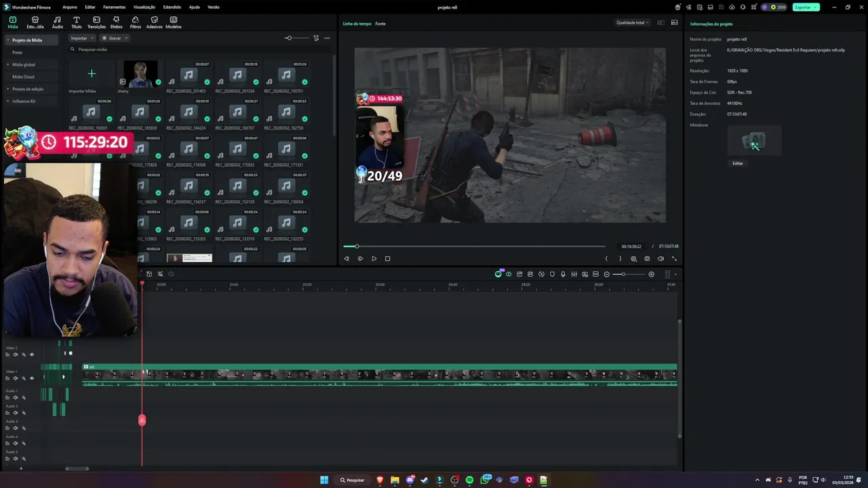Click the marker shield icon on timeline toolbar
This screenshot has height=488, width=868.
(552, 274)
